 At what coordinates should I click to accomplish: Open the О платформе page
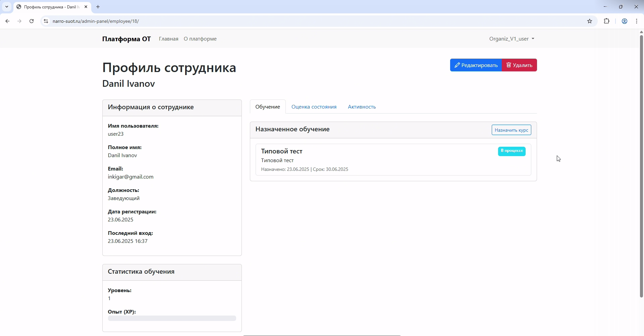(200, 39)
